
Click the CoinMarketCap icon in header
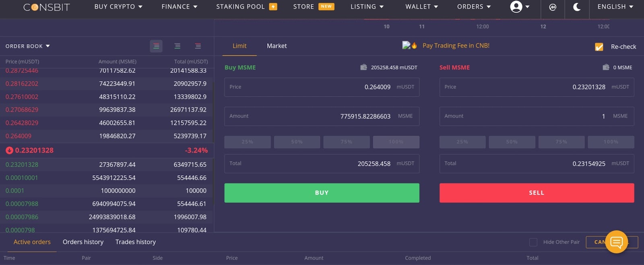553,7
